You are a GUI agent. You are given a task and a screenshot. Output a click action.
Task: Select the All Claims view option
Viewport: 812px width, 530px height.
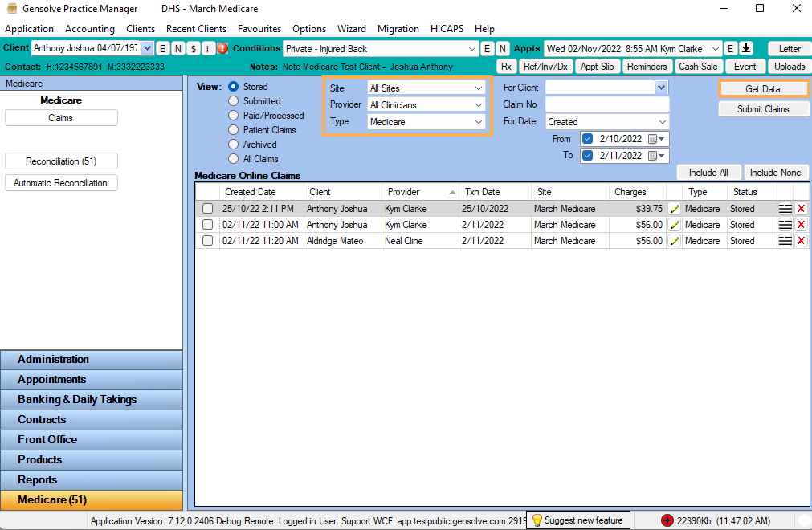(x=234, y=159)
